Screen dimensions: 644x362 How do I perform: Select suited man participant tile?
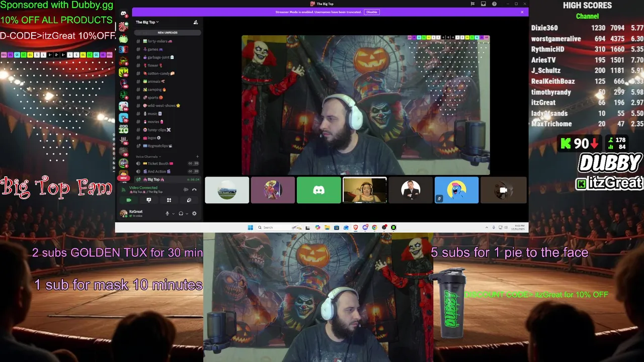coord(411,190)
